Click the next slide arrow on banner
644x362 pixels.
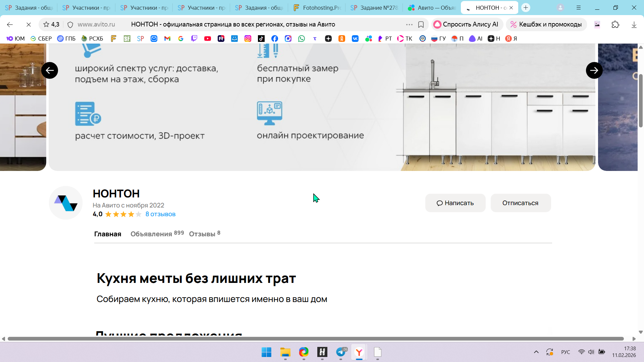click(x=594, y=70)
